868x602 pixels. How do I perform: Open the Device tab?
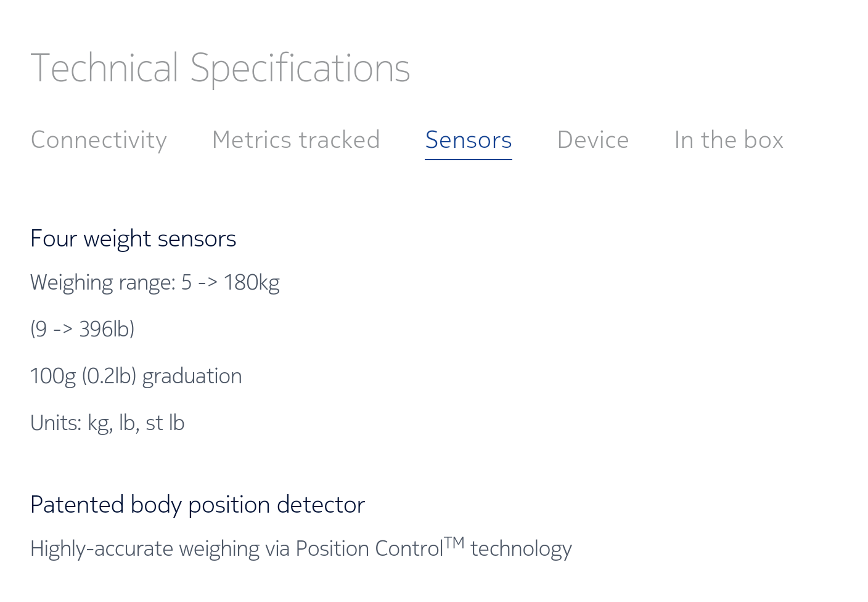point(593,140)
